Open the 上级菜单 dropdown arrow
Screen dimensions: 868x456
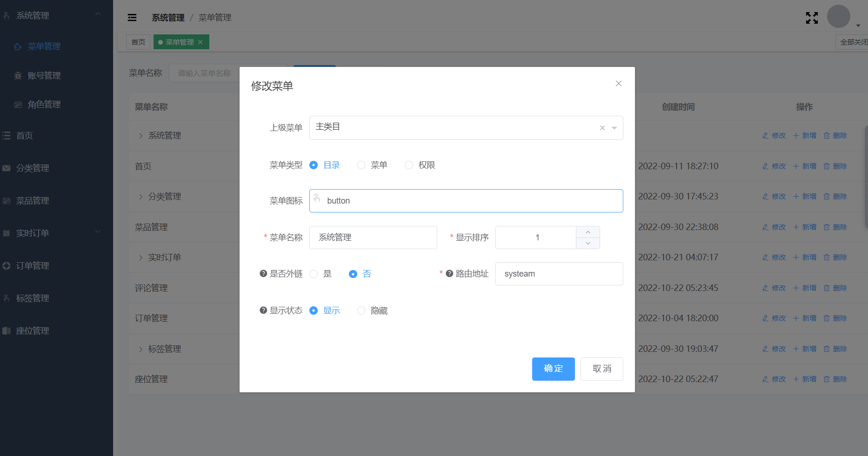pos(614,128)
